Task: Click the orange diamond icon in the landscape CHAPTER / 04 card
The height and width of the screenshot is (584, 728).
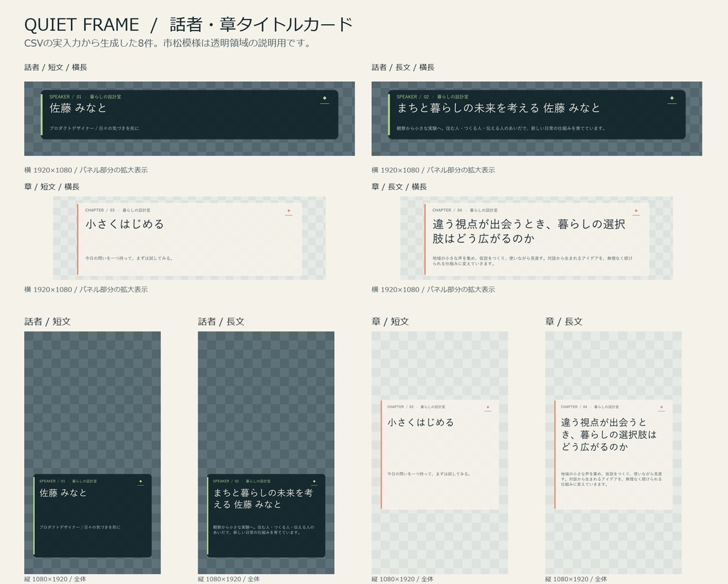Action: (x=636, y=211)
